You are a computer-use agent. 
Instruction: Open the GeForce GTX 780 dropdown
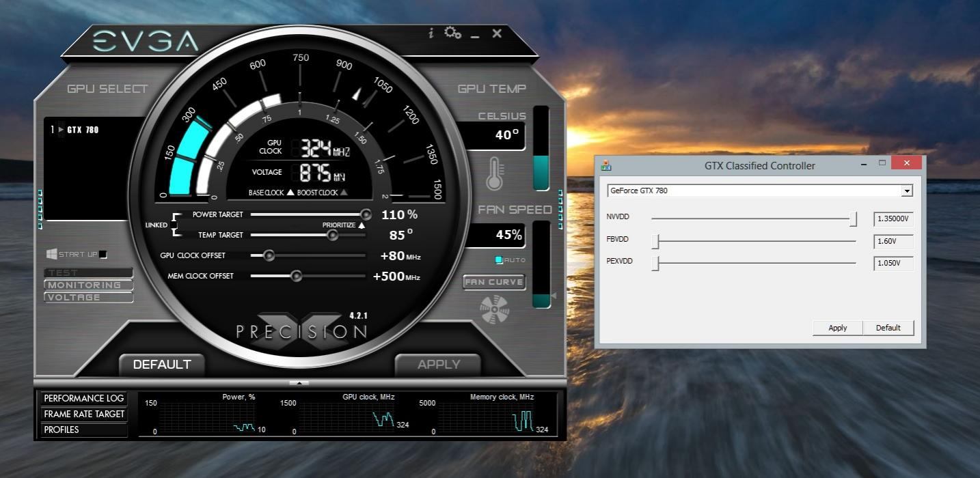pyautogui.click(x=907, y=191)
